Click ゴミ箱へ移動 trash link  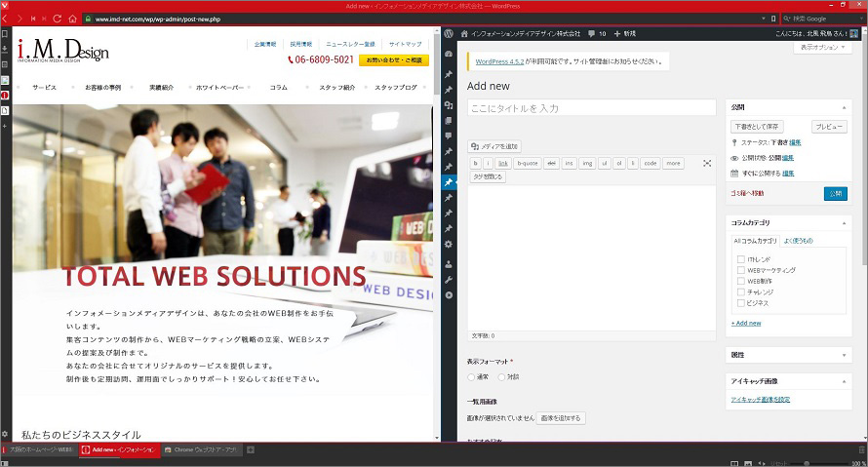(x=747, y=193)
